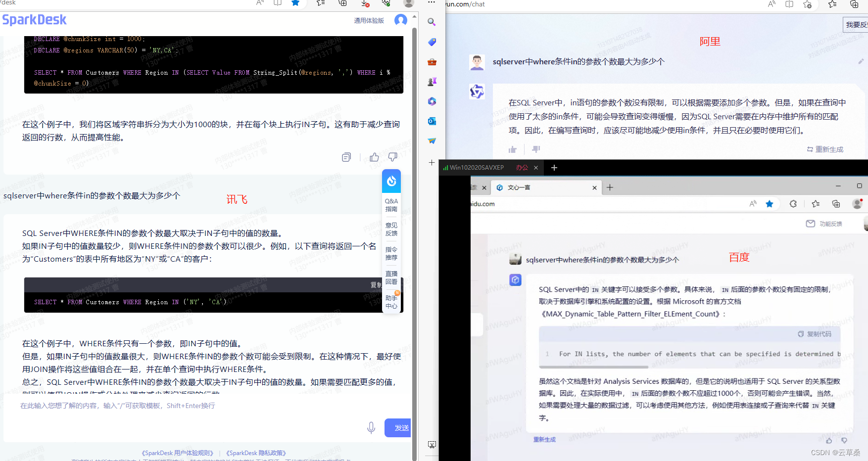Screen dimensions: 868x461
Task: Click 复制代码 on Baidu code block
Action: [815, 334]
